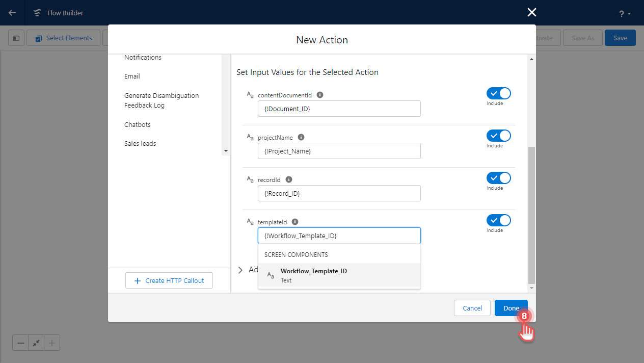The height and width of the screenshot is (363, 644).
Task: Click the back arrow in the top navigation bar
Action: (x=12, y=12)
